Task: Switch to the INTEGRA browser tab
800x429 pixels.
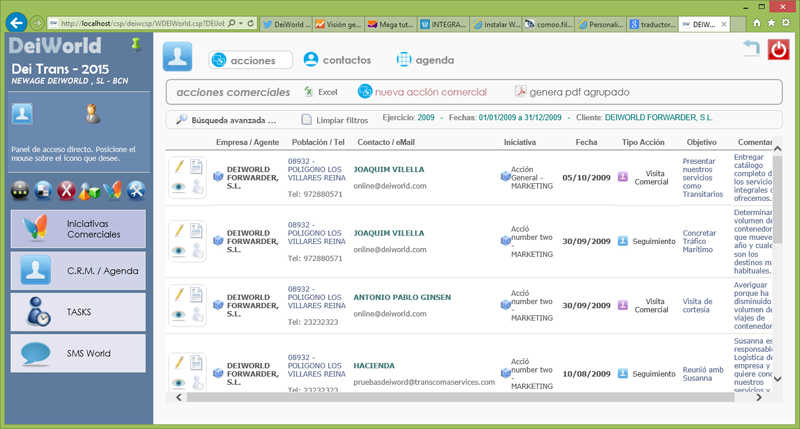Action: (x=442, y=24)
